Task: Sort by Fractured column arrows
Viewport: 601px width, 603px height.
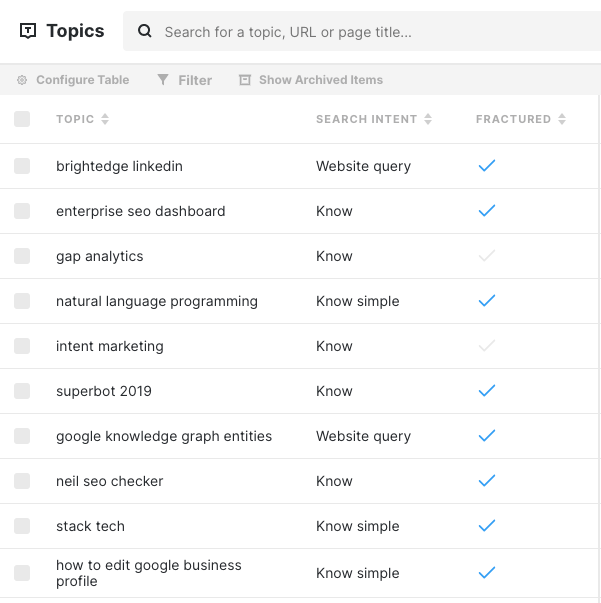Action: click(562, 119)
